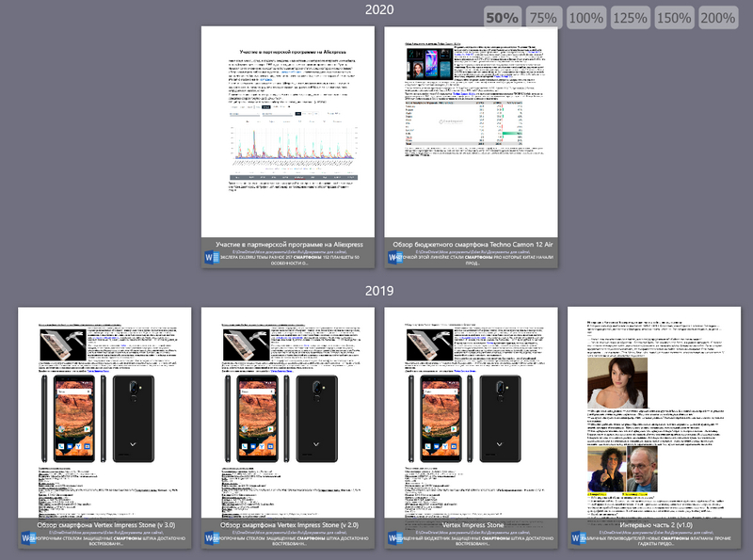Switch thumbnail zoom to 75%
The width and height of the screenshot is (753, 560).
[542, 17]
